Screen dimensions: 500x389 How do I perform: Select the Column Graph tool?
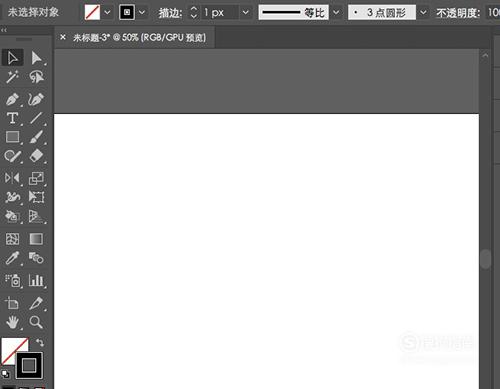(x=36, y=280)
